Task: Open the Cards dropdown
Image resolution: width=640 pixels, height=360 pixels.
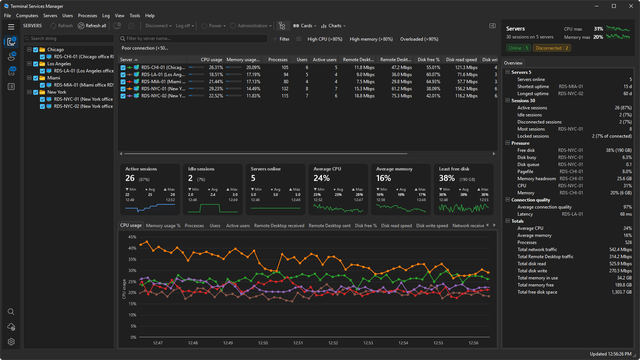Action: tap(304, 26)
